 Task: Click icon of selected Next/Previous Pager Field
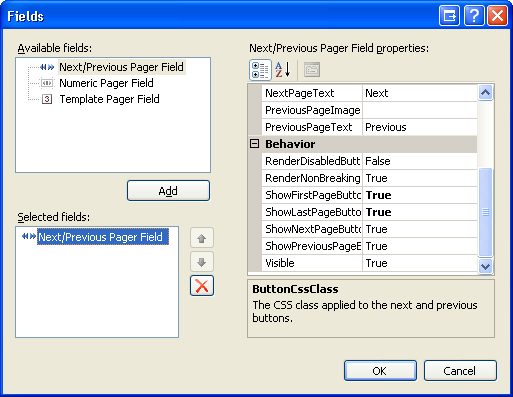click(29, 236)
